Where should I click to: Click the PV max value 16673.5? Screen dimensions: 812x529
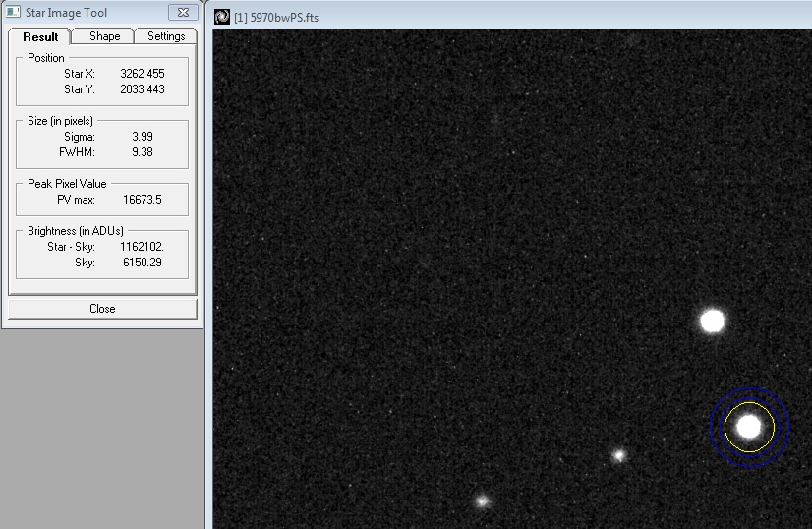(142, 200)
